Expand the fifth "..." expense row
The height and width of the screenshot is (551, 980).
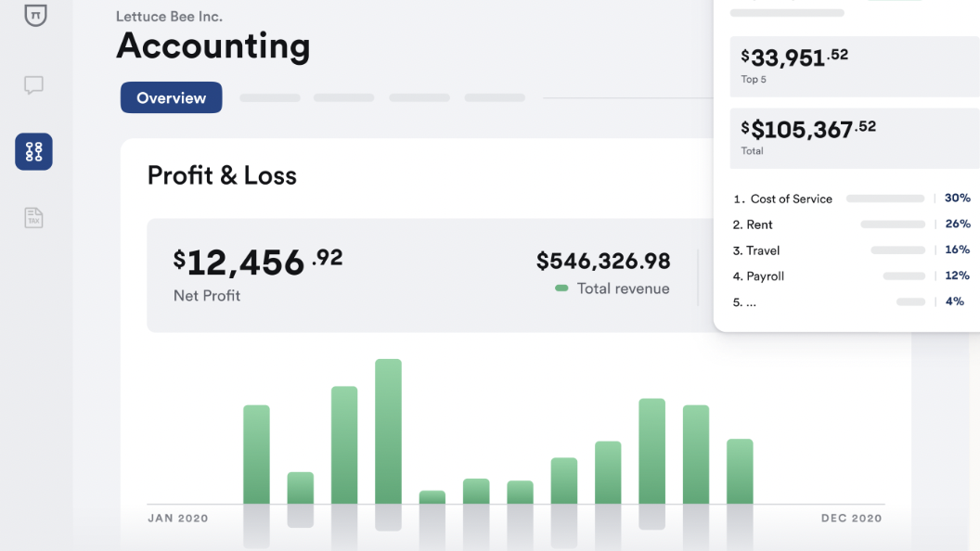(x=744, y=302)
